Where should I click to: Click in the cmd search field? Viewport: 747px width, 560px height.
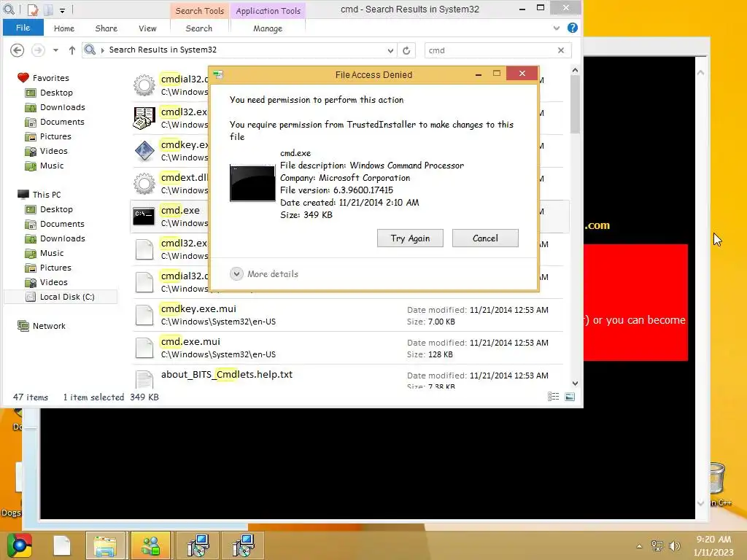pos(489,50)
